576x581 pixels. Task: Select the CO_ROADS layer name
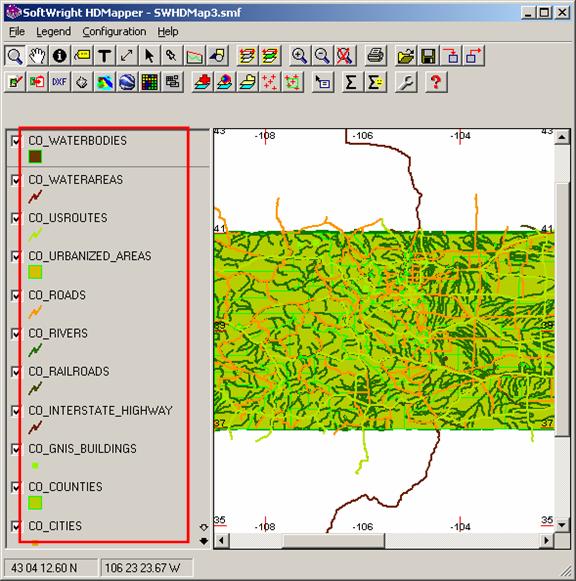57,295
